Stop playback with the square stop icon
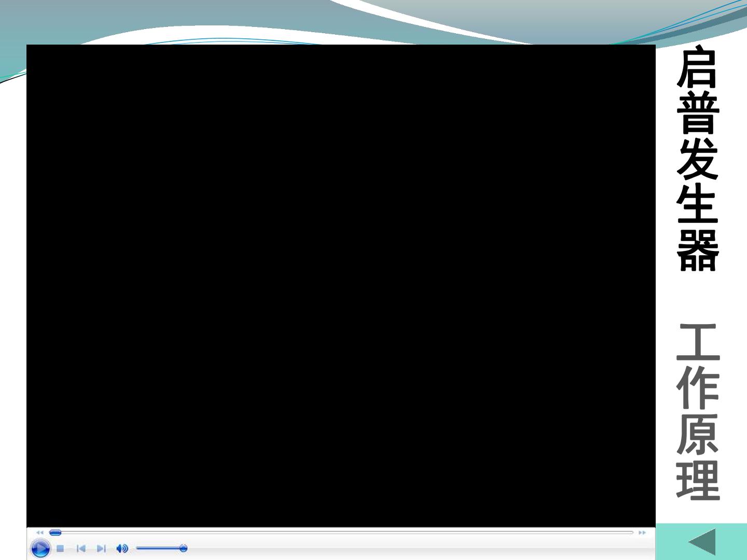The image size is (747, 560). click(x=60, y=548)
